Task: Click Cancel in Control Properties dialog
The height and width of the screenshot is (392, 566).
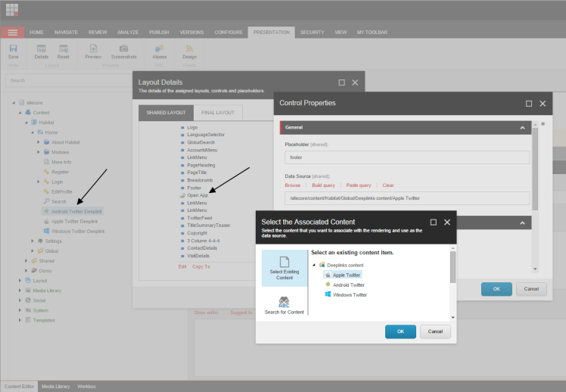Action: tap(531, 289)
